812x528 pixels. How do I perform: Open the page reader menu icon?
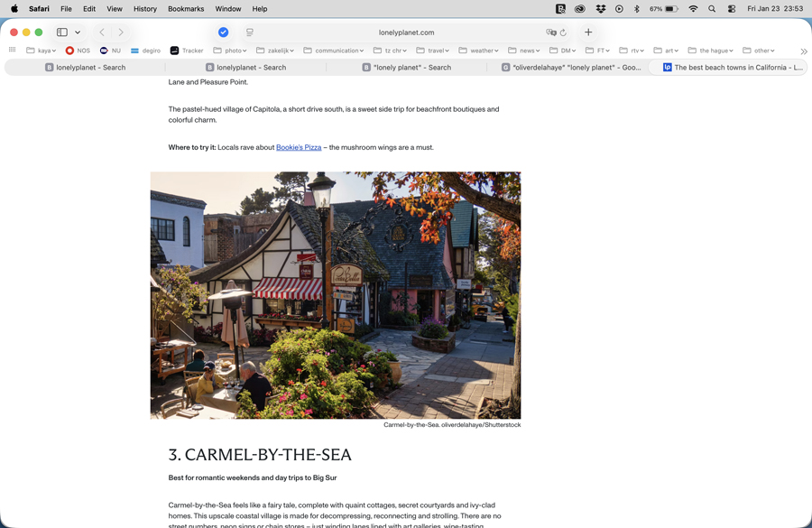250,32
